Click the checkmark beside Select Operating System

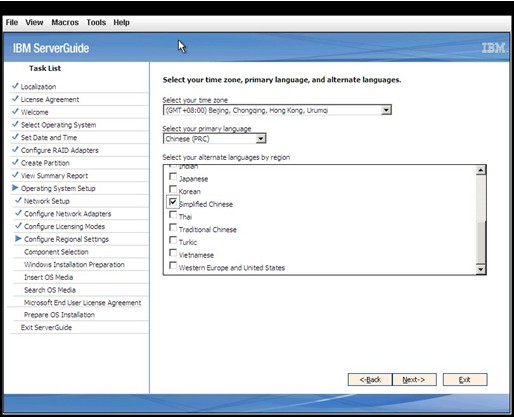[15, 124]
